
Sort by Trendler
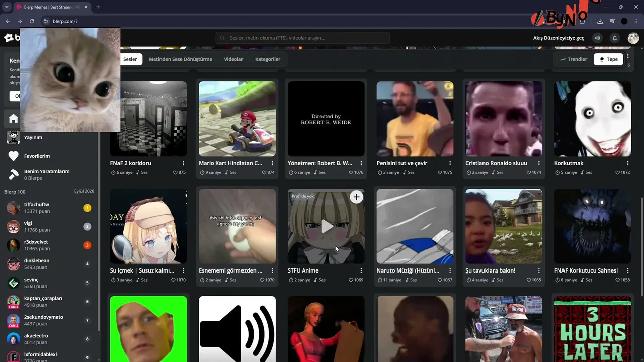click(573, 59)
